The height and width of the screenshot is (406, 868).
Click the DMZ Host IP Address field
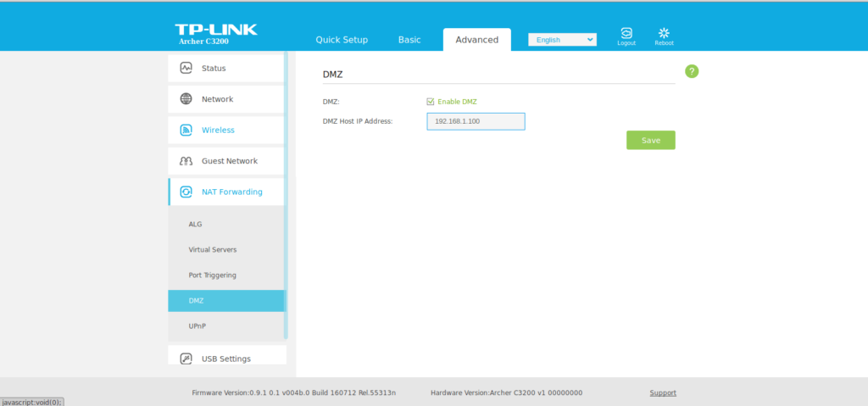click(x=476, y=121)
